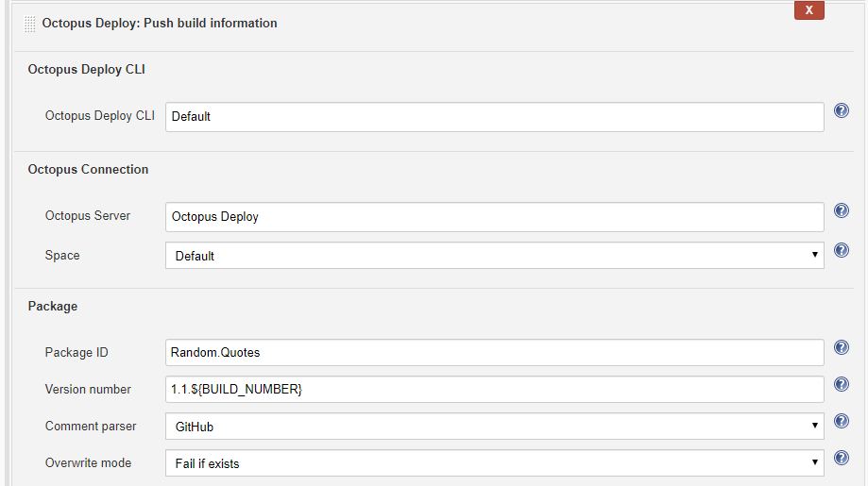Screen dimensions: 868x486
Task: Grab the build step drag handle
Action: [29, 24]
